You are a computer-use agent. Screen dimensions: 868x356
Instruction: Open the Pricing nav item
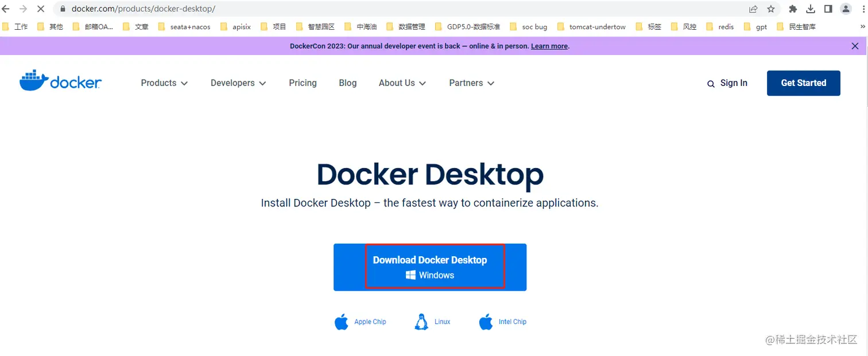pos(303,83)
